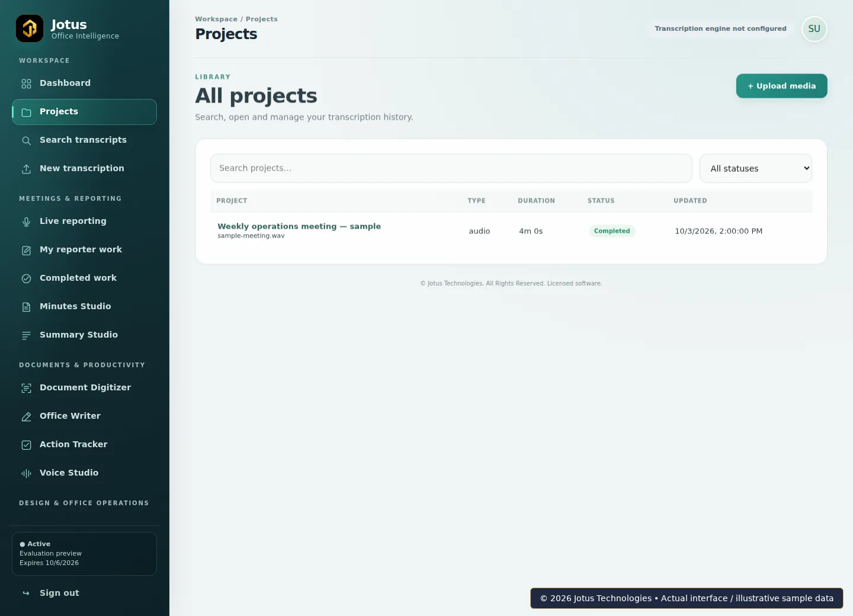
Task: Click Summary Studio lines icon
Action: pos(26,335)
